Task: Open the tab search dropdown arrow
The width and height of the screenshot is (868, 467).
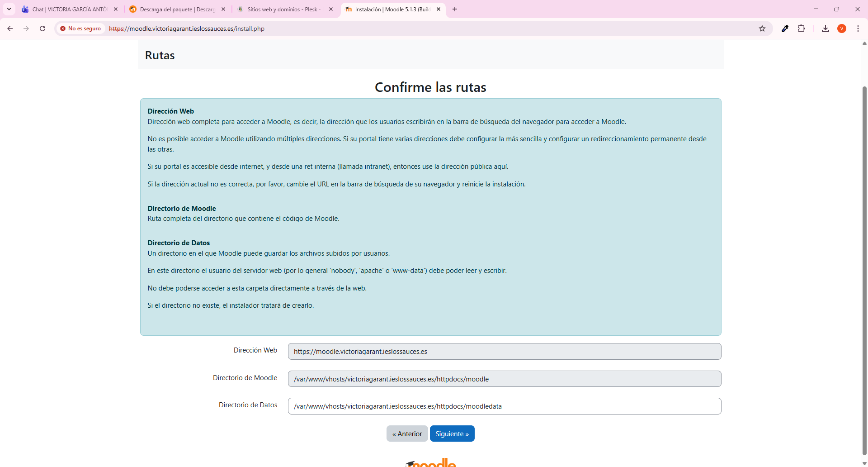Action: coord(9,9)
